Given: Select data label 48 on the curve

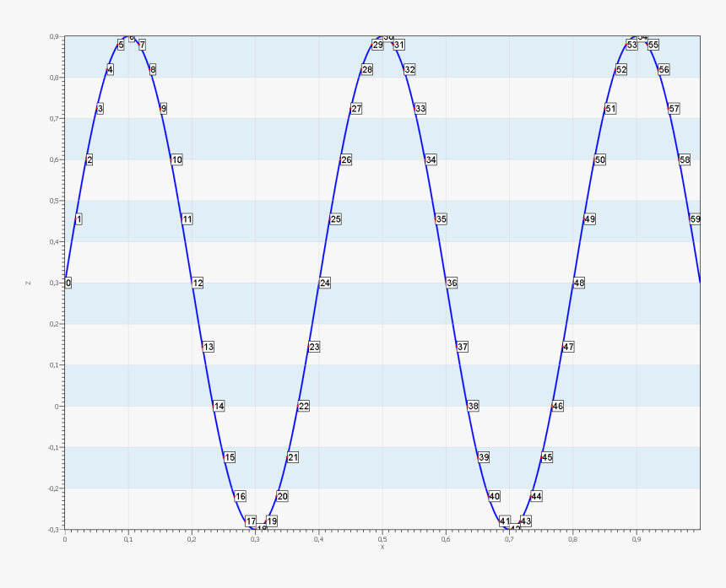Looking at the screenshot, I should [x=578, y=283].
